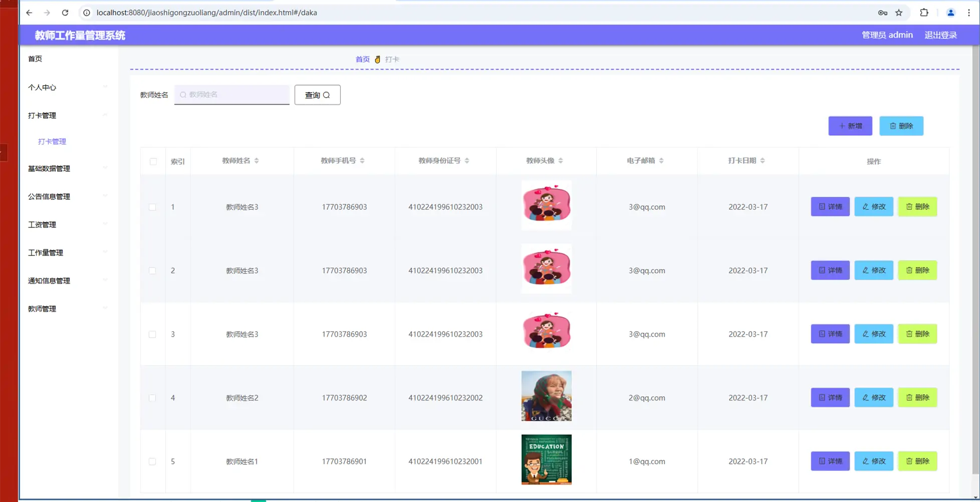The width and height of the screenshot is (980, 502).
Task: Click the browser address bar URL
Action: click(x=206, y=13)
